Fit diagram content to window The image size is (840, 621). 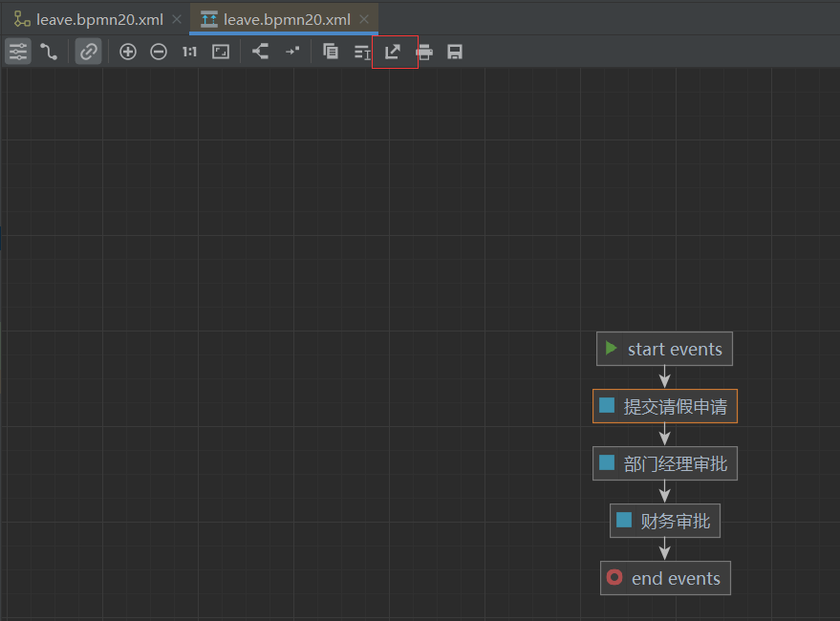(221, 52)
